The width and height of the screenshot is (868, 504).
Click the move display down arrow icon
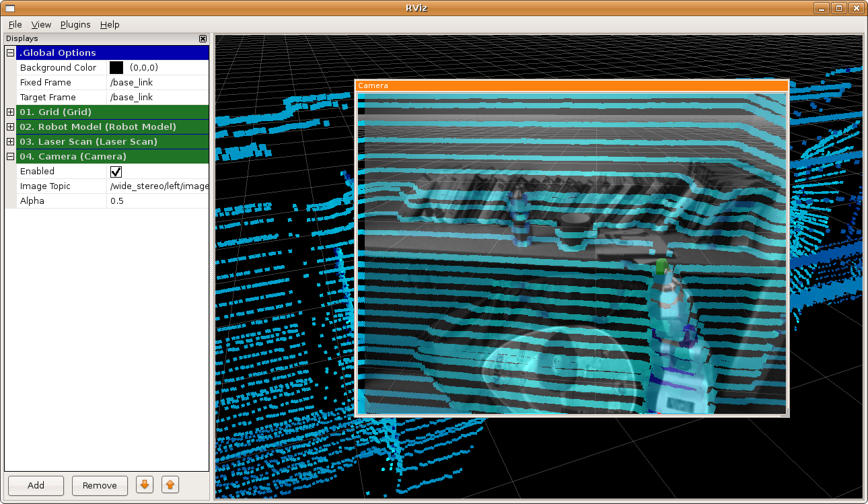[x=144, y=485]
